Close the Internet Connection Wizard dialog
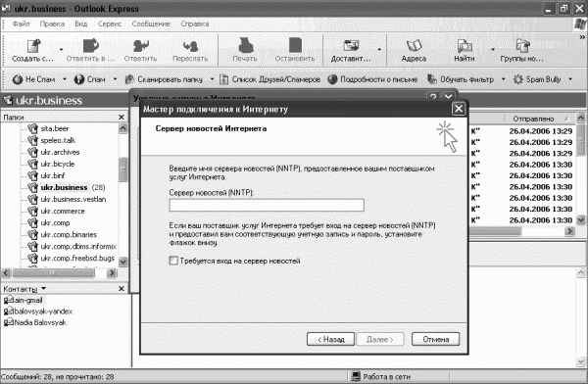The width and height of the screenshot is (588, 384). [459, 109]
